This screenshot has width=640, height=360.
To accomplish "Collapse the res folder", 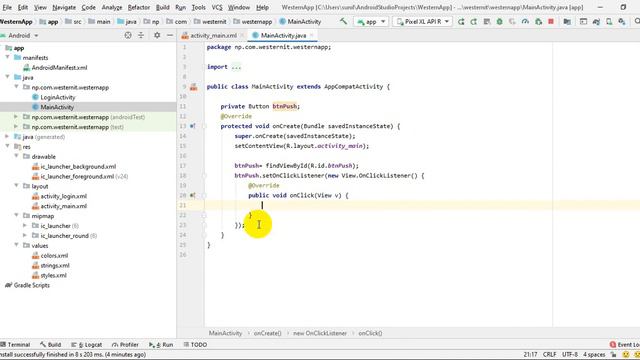I will (x=7, y=147).
